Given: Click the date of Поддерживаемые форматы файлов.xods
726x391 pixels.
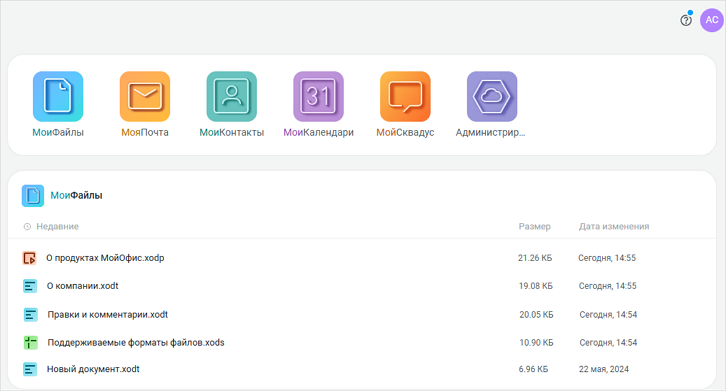Looking at the screenshot, I should click(608, 343).
